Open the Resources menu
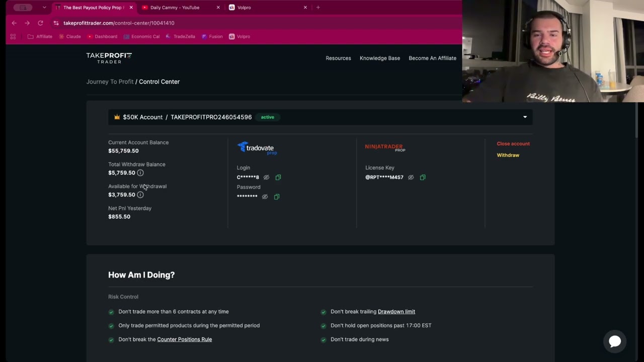The width and height of the screenshot is (644, 362). tap(338, 58)
